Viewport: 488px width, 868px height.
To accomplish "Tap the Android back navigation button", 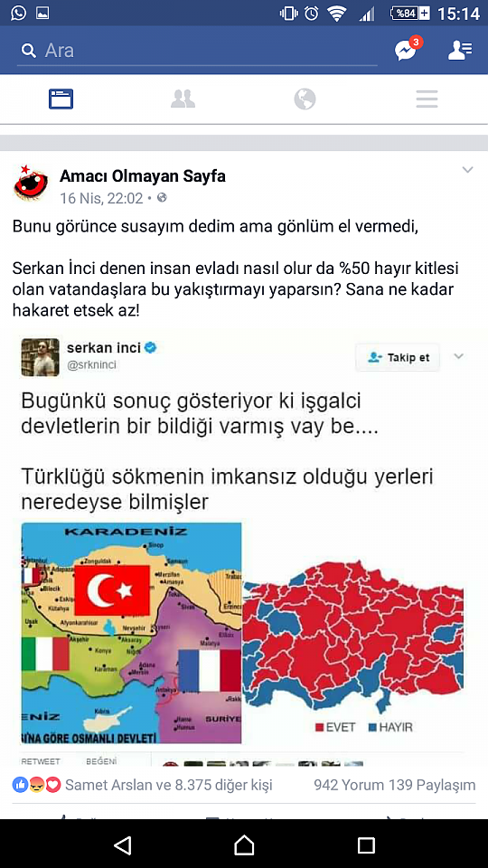I will click(122, 844).
